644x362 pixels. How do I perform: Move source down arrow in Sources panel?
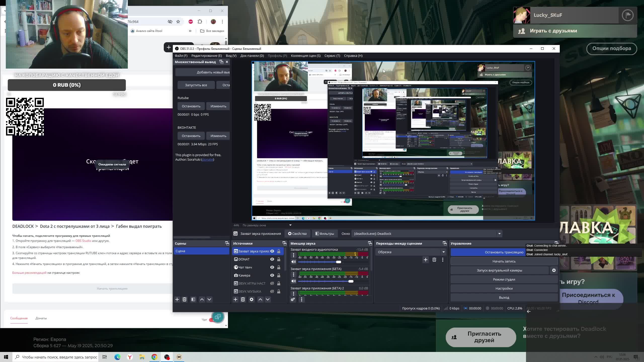[x=268, y=299]
